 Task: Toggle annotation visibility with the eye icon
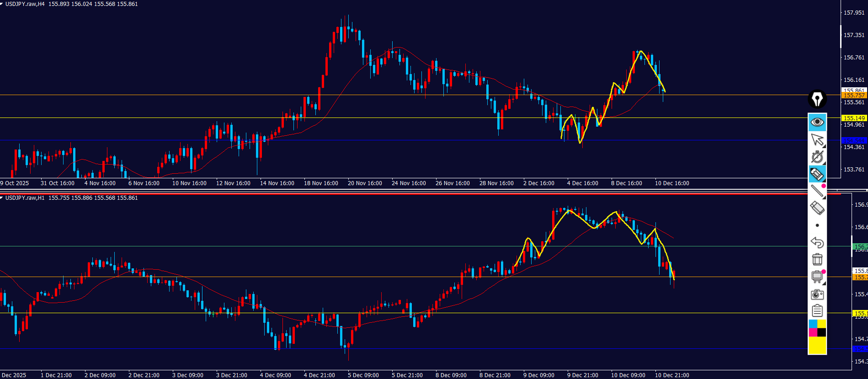tap(817, 122)
